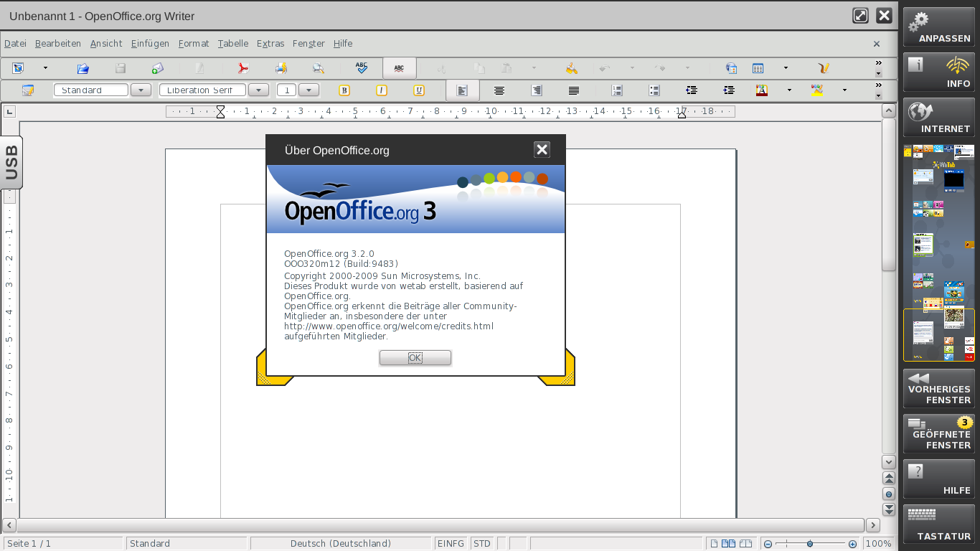Toggle numbered list on/off
The height and width of the screenshot is (551, 980).
point(616,90)
